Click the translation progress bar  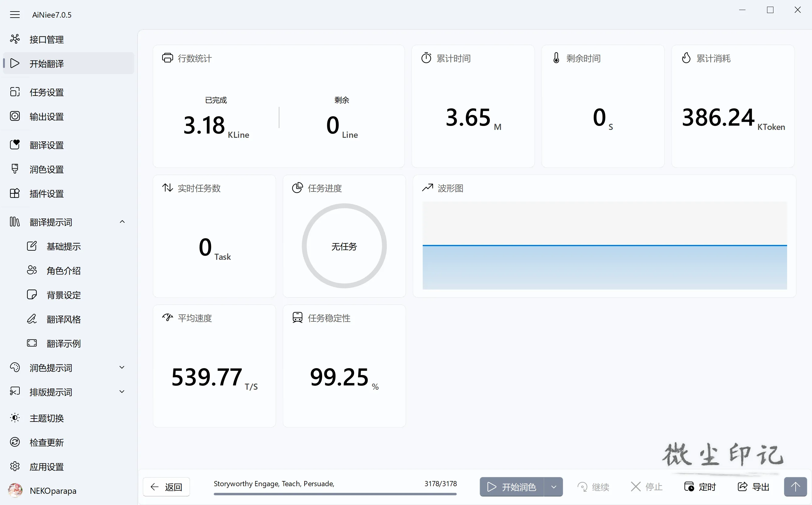[x=335, y=494]
